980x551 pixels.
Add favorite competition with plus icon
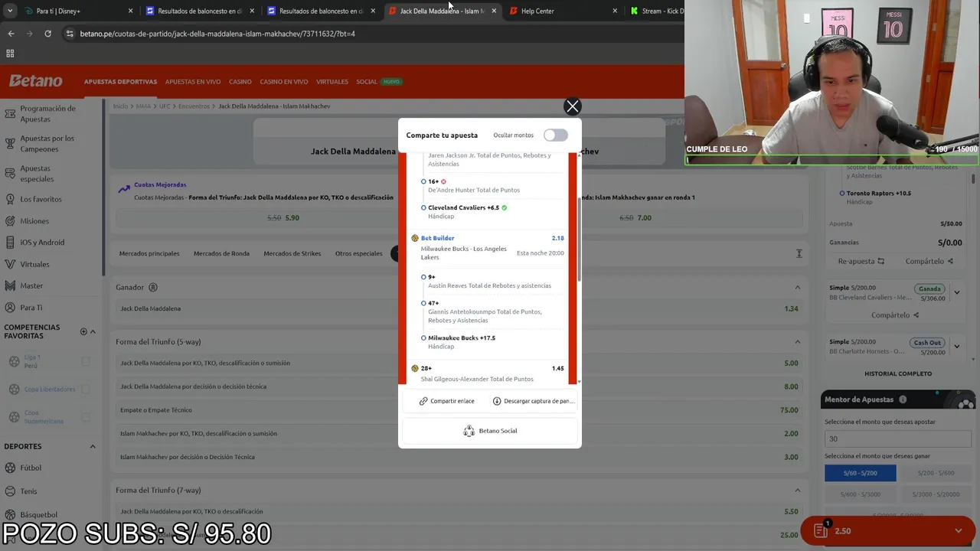[x=83, y=331]
